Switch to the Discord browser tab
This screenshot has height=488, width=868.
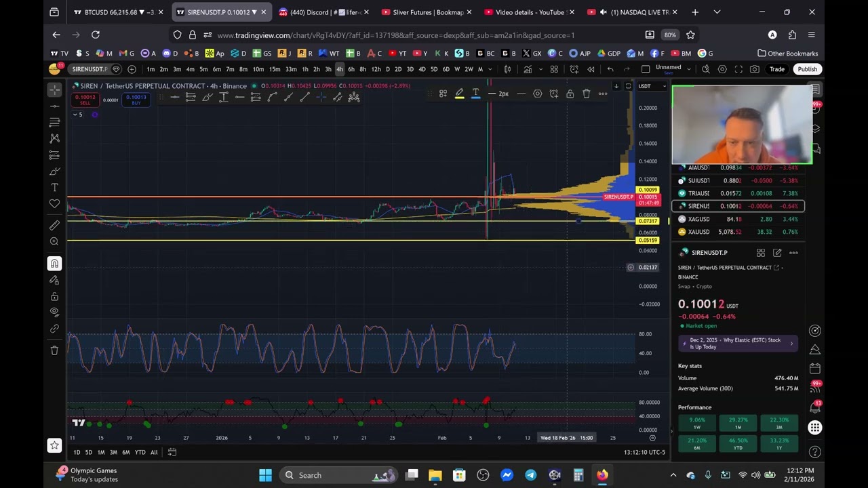(x=323, y=12)
